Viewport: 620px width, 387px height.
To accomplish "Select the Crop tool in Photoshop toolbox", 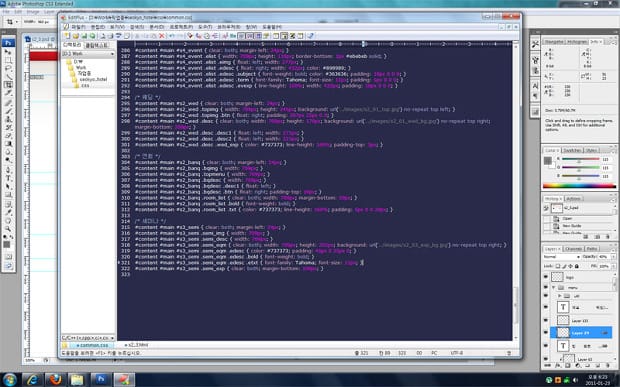I will click(x=8, y=85).
